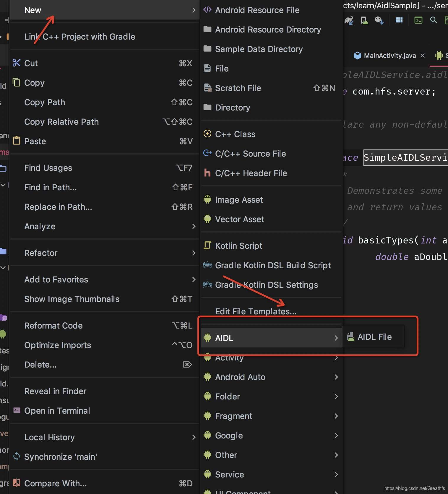The width and height of the screenshot is (448, 494).
Task: Click the terminal icon in top toolbar
Action: click(418, 20)
